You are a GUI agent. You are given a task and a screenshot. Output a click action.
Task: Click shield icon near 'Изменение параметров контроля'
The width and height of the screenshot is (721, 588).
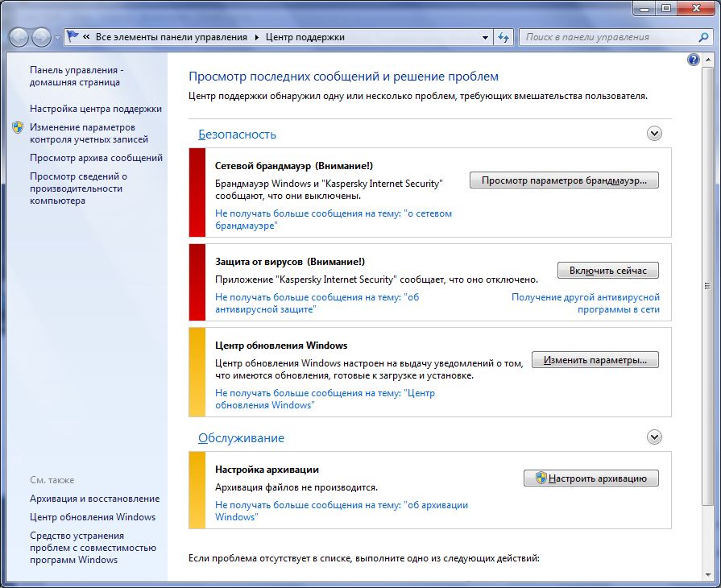point(18,127)
